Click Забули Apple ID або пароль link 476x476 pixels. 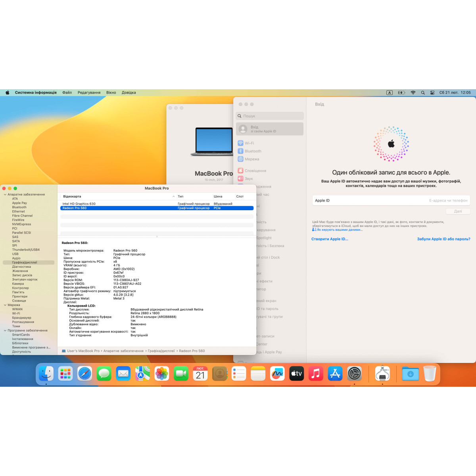pos(443,239)
